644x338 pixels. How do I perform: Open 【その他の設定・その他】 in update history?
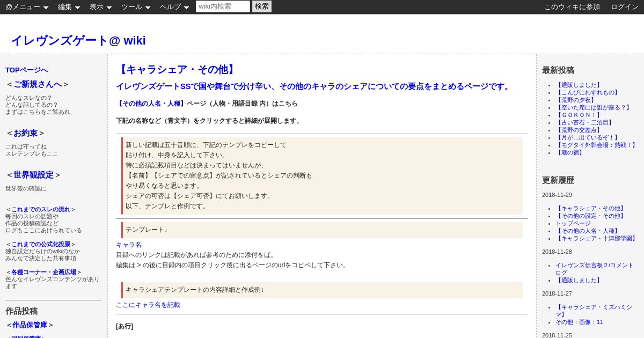click(x=591, y=216)
